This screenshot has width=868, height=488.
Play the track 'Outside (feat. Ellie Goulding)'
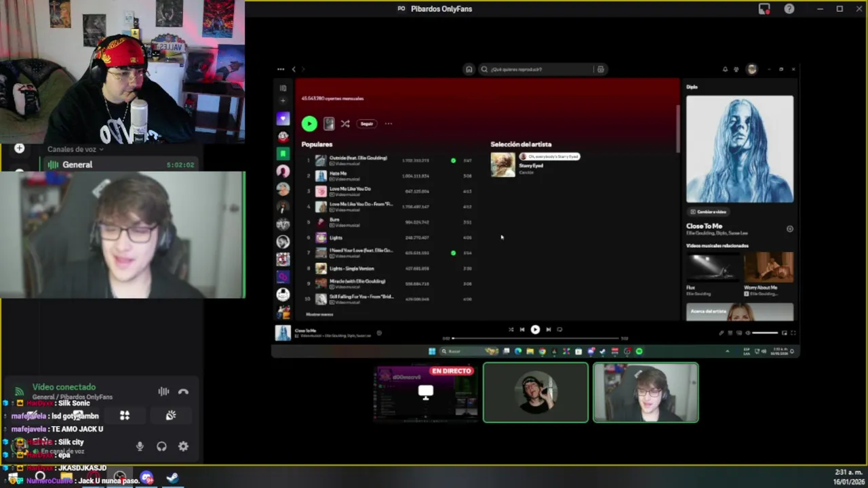coord(388,161)
